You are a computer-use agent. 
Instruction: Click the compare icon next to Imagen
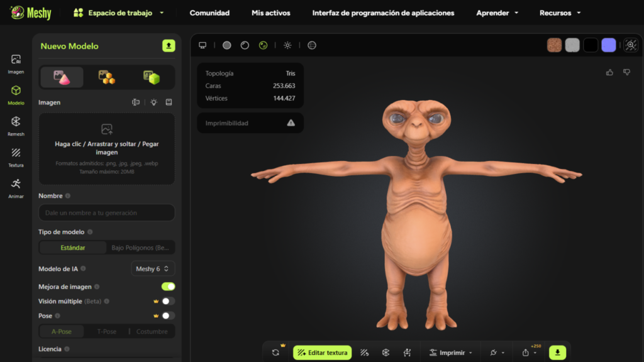point(136,102)
